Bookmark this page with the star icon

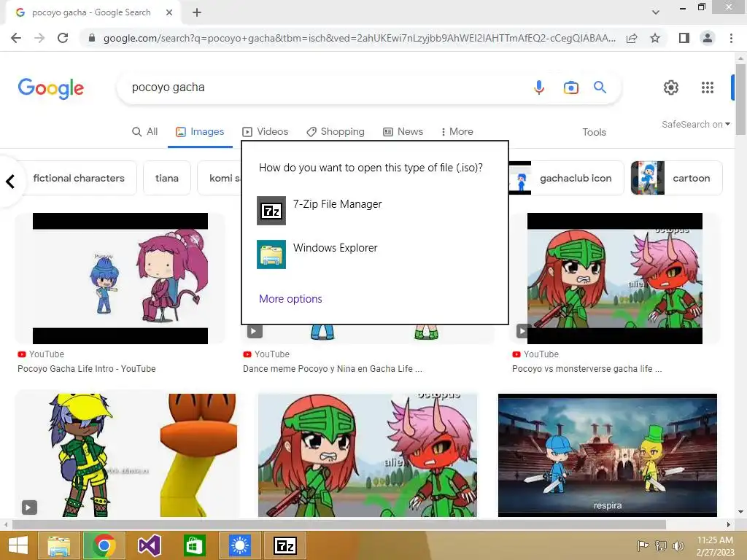(655, 38)
